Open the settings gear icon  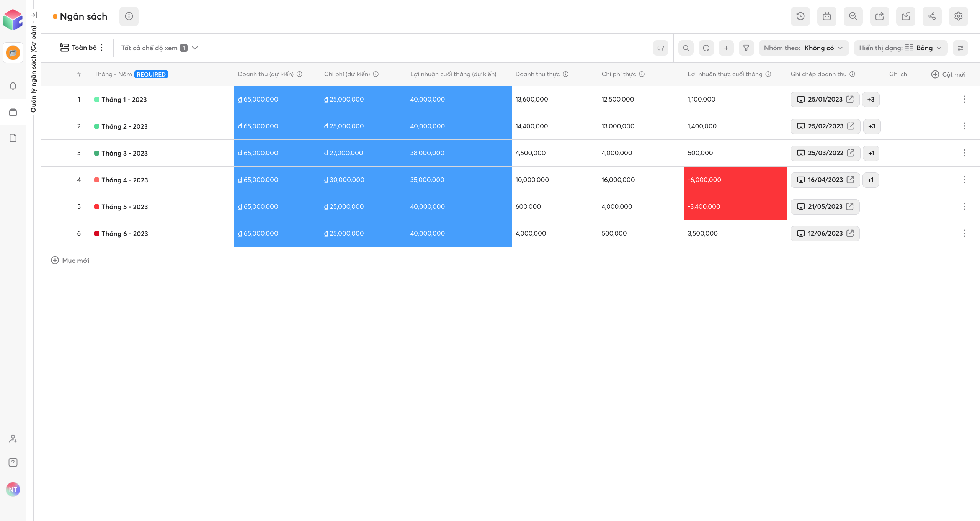959,16
